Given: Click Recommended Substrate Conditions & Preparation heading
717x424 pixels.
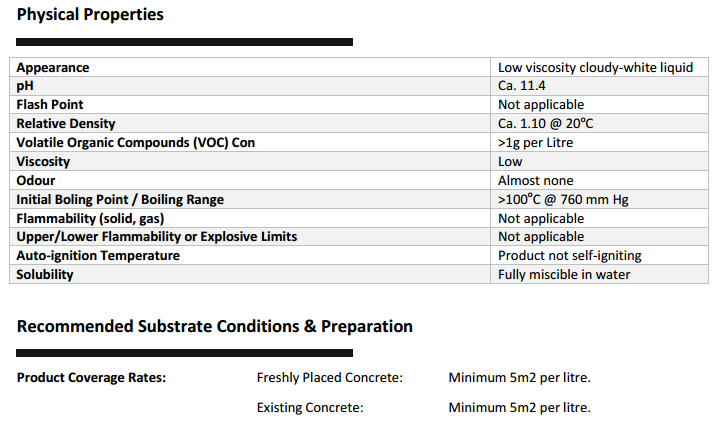Looking at the screenshot, I should [x=214, y=327].
